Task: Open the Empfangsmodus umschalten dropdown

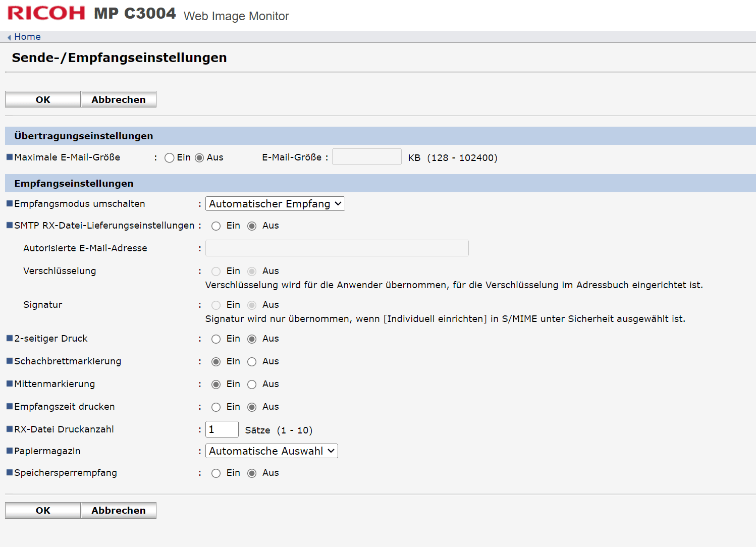Action: (275, 204)
